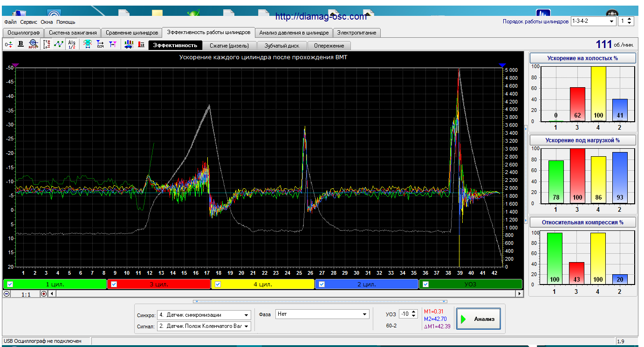
Task: Select the Эффективность sub-tab
Action: tap(175, 45)
